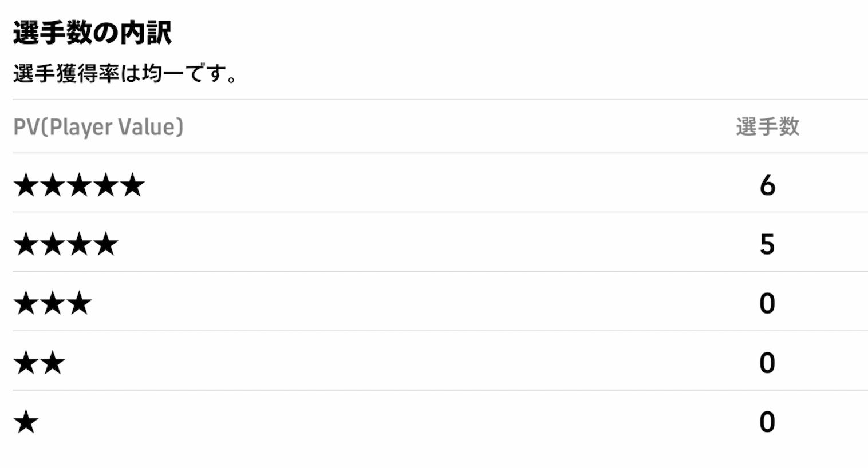The width and height of the screenshot is (868, 468).
Task: Click the leftmost star in five-star row
Action: click(x=26, y=185)
